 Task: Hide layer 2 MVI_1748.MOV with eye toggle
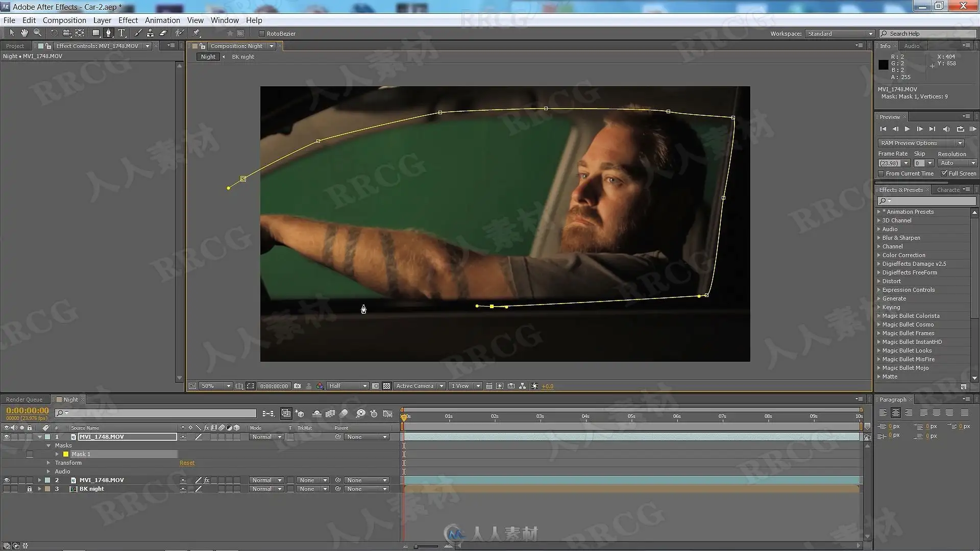7,480
